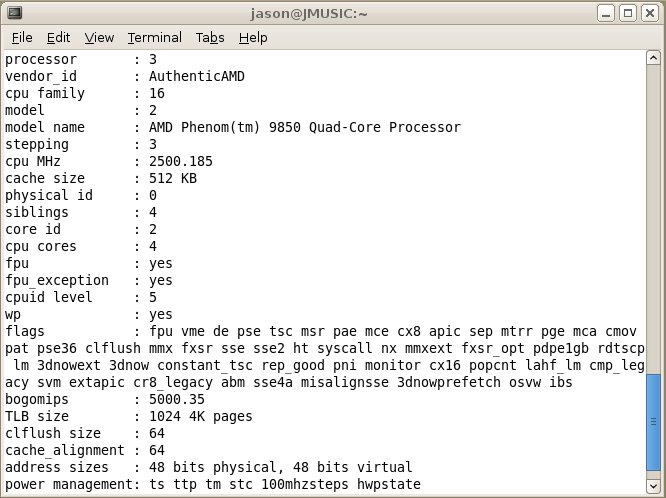Click the label wp
This screenshot has width=666, height=498.
pos(13,315)
